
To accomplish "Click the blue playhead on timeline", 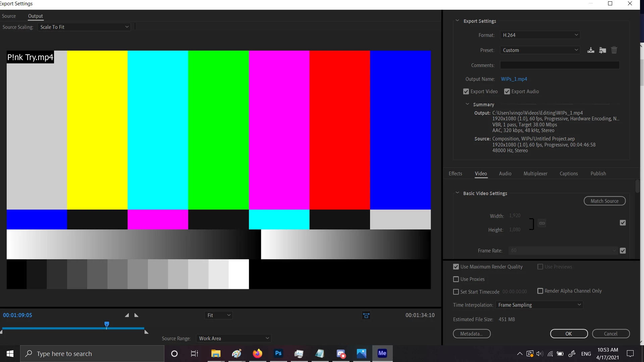I will (107, 324).
